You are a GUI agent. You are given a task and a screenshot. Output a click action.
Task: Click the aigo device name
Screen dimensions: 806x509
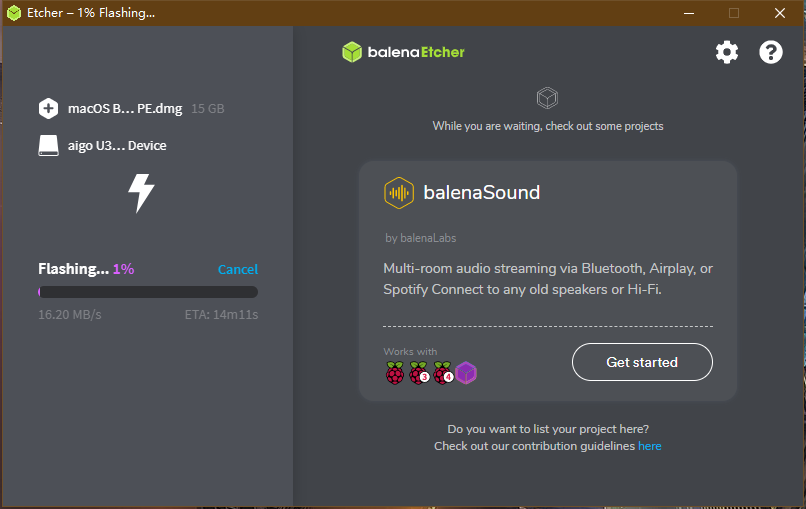click(x=117, y=146)
